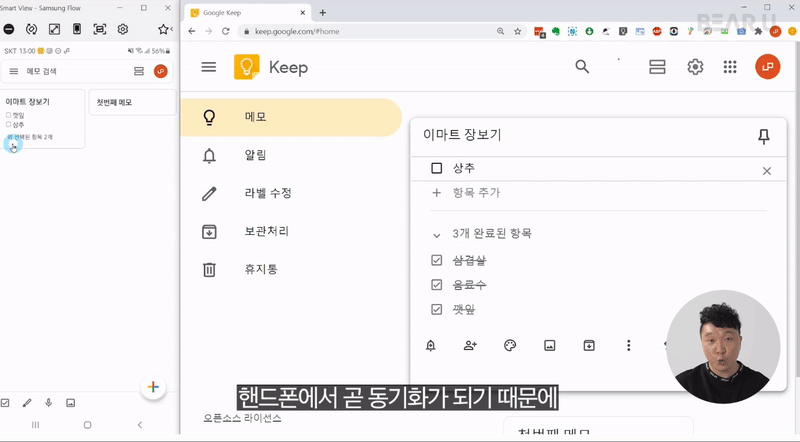Open the Google apps grid

pyautogui.click(x=730, y=67)
